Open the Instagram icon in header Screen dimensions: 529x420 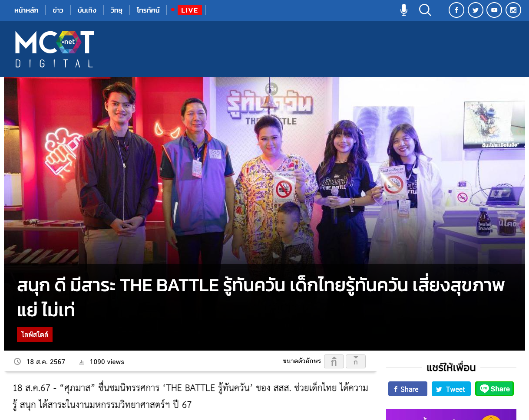[513, 10]
